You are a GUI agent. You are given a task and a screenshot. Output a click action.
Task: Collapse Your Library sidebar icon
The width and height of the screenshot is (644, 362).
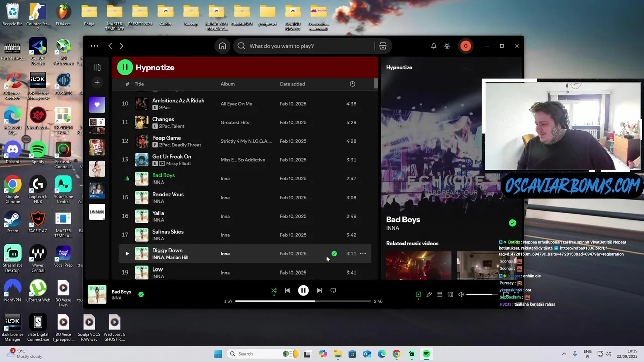tap(97, 67)
